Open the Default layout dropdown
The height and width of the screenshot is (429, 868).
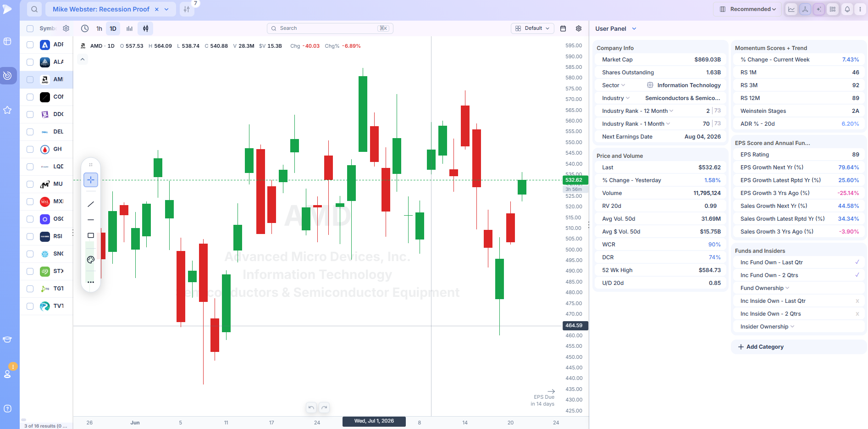click(x=532, y=28)
